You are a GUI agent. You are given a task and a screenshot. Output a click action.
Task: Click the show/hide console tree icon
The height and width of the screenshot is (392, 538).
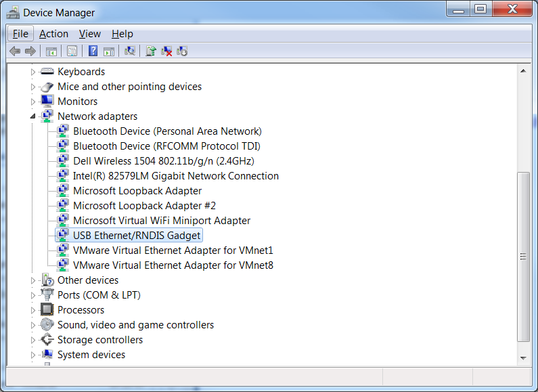point(51,51)
